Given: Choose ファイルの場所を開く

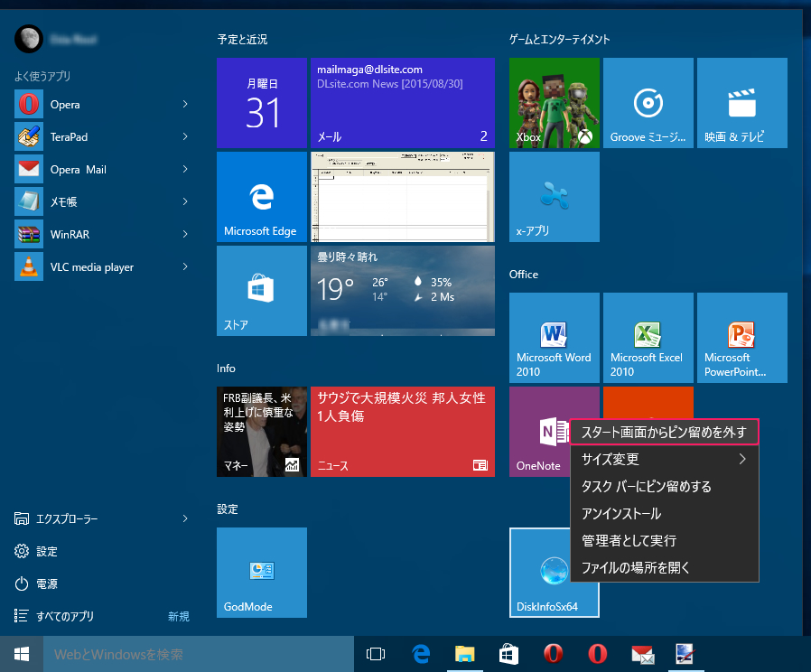Looking at the screenshot, I should click(x=664, y=567).
